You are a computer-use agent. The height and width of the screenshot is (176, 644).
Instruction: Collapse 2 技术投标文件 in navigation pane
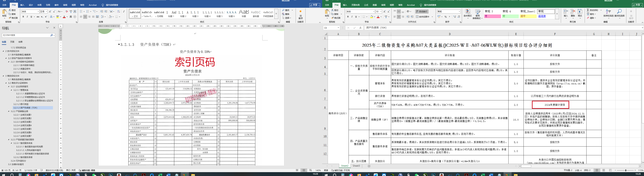coord(3,51)
